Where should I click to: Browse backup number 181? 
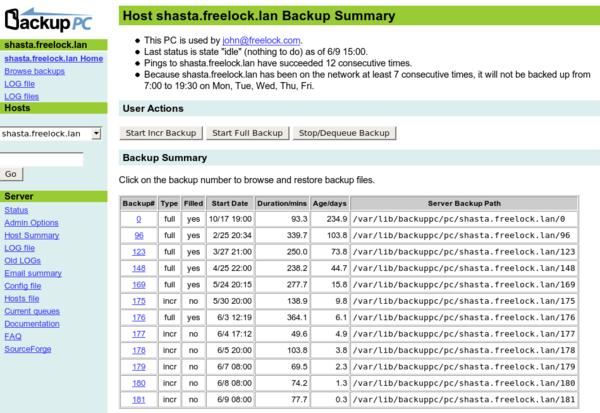click(139, 400)
